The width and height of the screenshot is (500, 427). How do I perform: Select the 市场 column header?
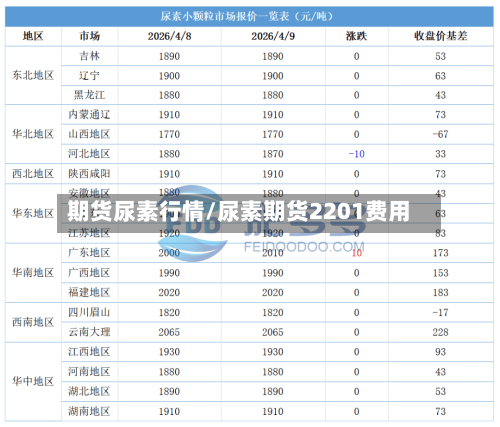pyautogui.click(x=89, y=36)
